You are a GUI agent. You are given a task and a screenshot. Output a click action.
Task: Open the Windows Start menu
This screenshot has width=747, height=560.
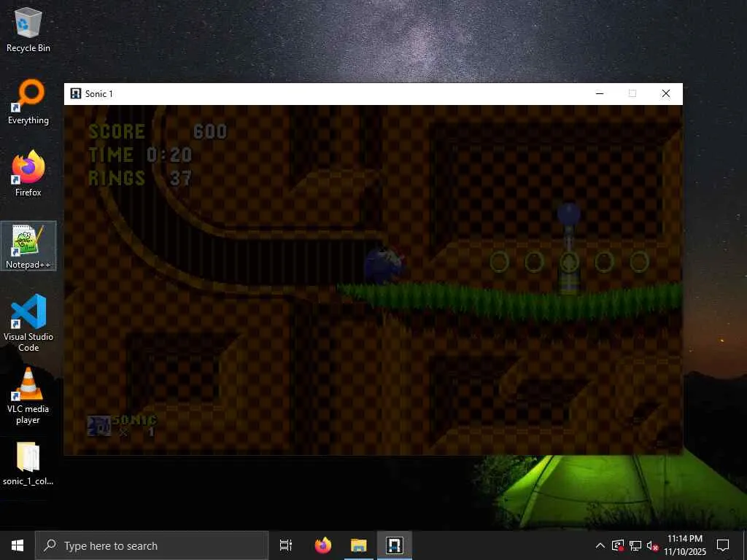(x=18, y=545)
